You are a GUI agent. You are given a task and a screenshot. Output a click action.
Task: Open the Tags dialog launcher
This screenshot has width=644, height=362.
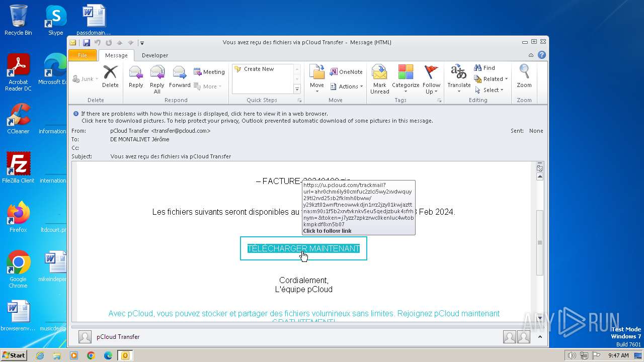point(439,101)
